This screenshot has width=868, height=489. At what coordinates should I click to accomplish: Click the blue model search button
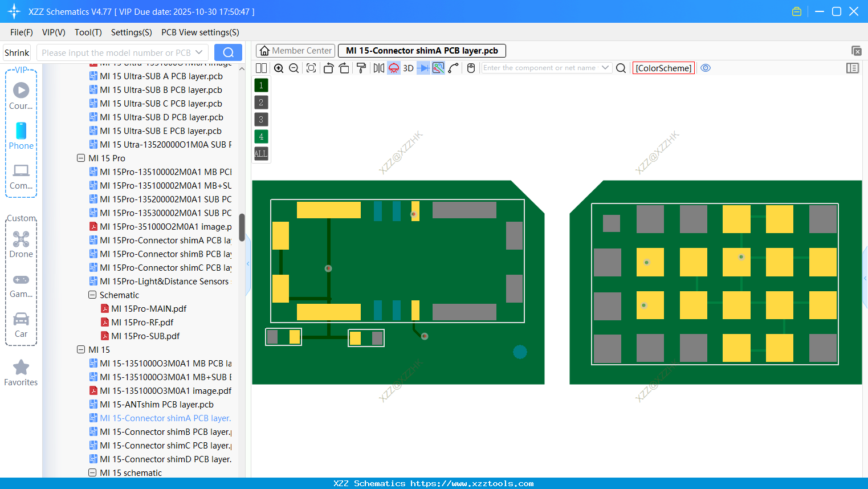[228, 52]
